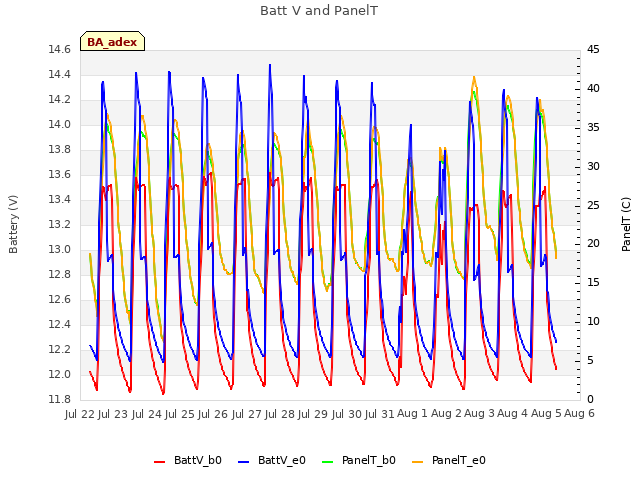Click the tallest blue BattV_e0 peak near Jul 28
Viewport: 640px width, 480px height.
coord(270,65)
